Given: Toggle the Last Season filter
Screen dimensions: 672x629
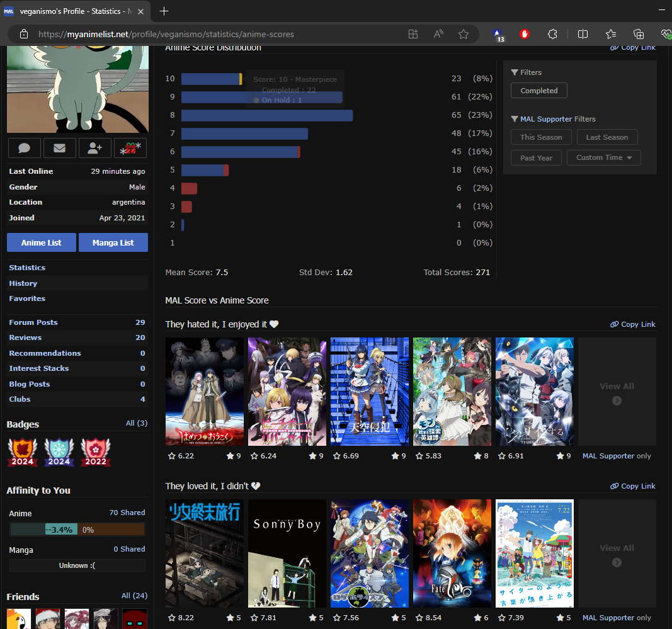Looking at the screenshot, I should [607, 137].
